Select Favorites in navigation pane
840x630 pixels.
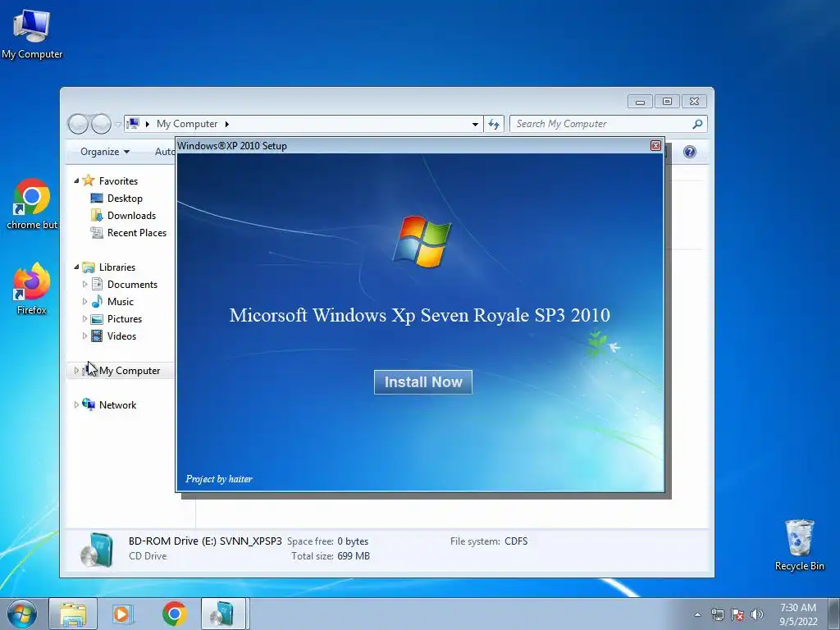(x=118, y=181)
